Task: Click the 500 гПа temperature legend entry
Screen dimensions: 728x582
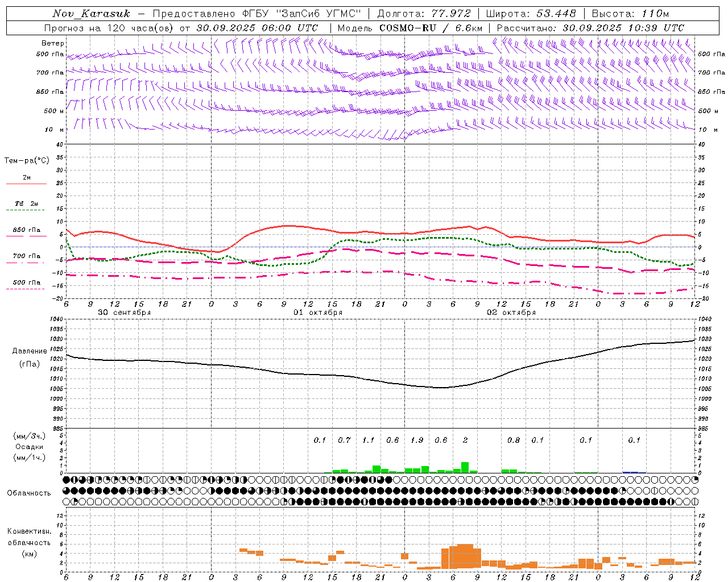Action: 27,282
